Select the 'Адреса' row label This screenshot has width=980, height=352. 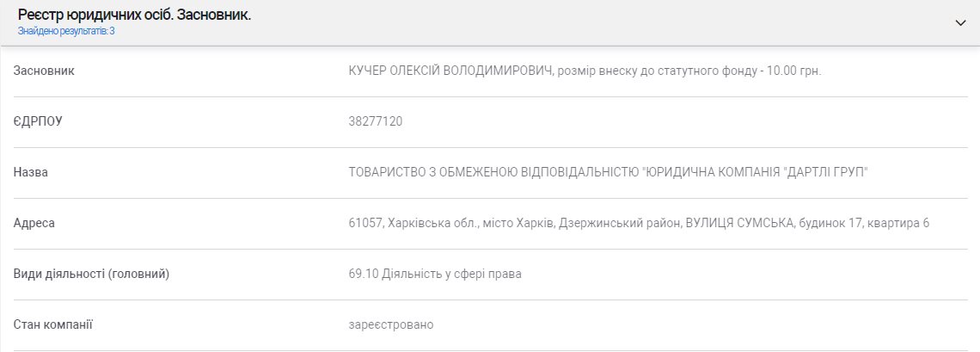pos(34,223)
